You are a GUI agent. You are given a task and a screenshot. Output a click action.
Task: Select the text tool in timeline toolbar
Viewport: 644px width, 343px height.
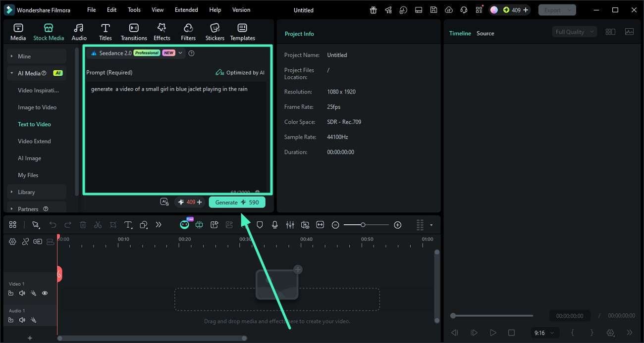click(128, 225)
